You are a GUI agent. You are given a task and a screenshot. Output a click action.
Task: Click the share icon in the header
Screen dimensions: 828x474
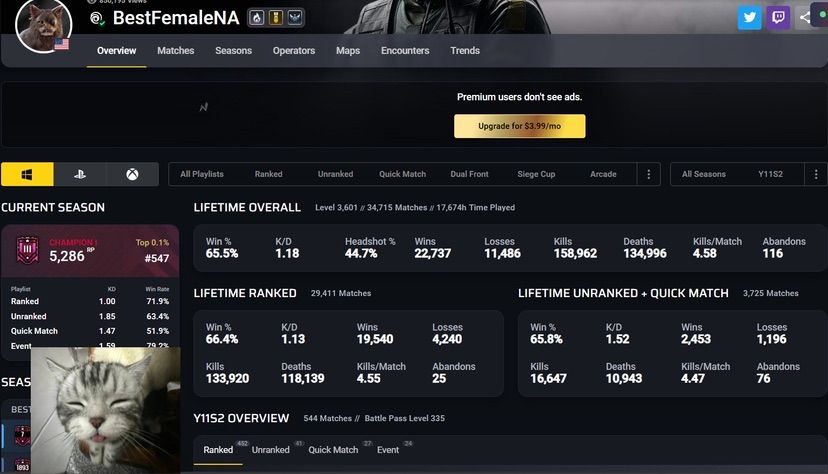coord(805,17)
